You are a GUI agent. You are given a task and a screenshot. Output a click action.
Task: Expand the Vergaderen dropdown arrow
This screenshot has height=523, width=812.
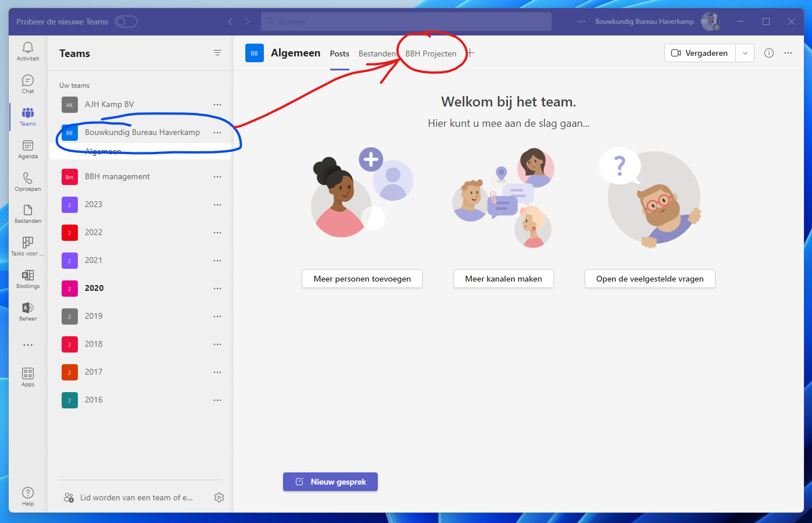coord(745,53)
